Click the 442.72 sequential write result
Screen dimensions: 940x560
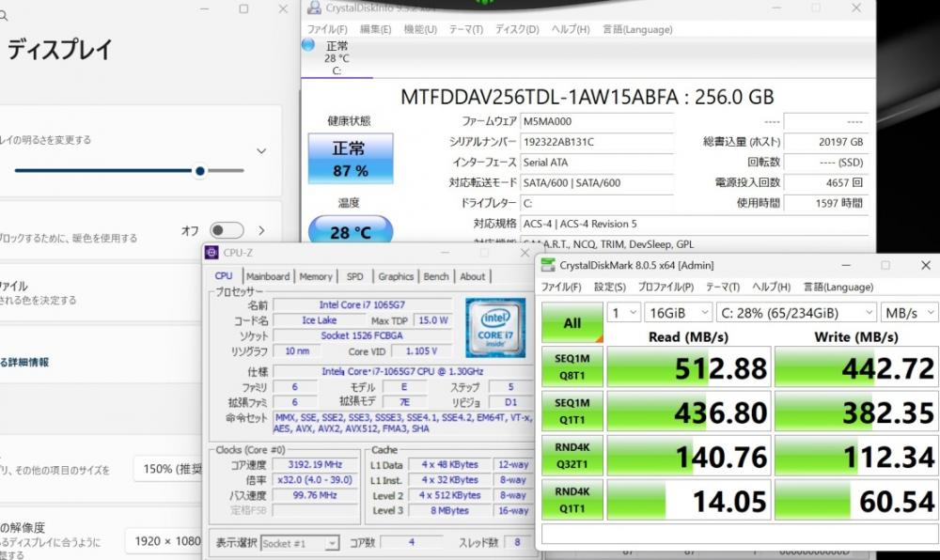click(x=857, y=366)
